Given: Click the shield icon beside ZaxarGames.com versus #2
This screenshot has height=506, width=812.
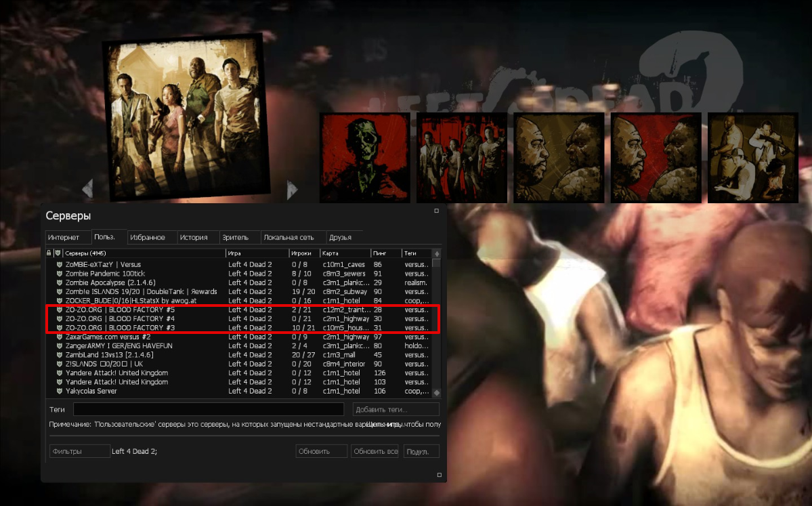Looking at the screenshot, I should click(59, 337).
